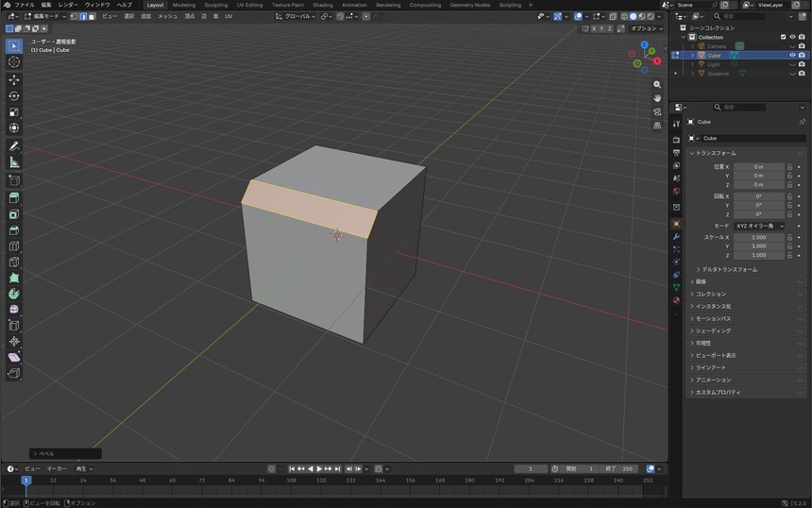
Task: Select the Cursor tool in the viewport toolbar
Action: click(x=14, y=62)
